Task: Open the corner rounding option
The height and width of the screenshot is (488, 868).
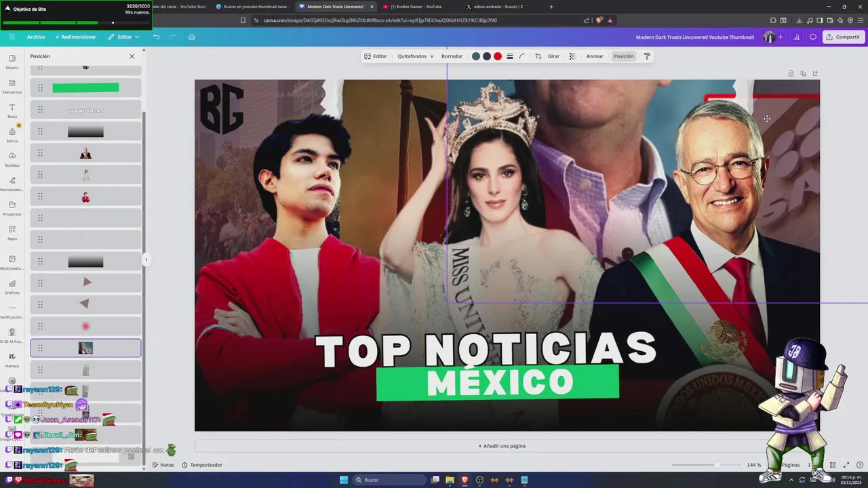Action: (x=522, y=56)
